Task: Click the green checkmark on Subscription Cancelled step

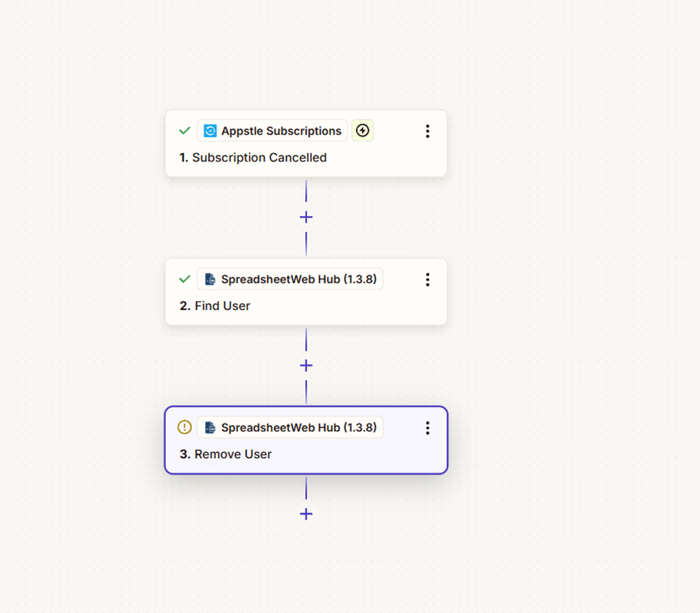Action: [185, 131]
